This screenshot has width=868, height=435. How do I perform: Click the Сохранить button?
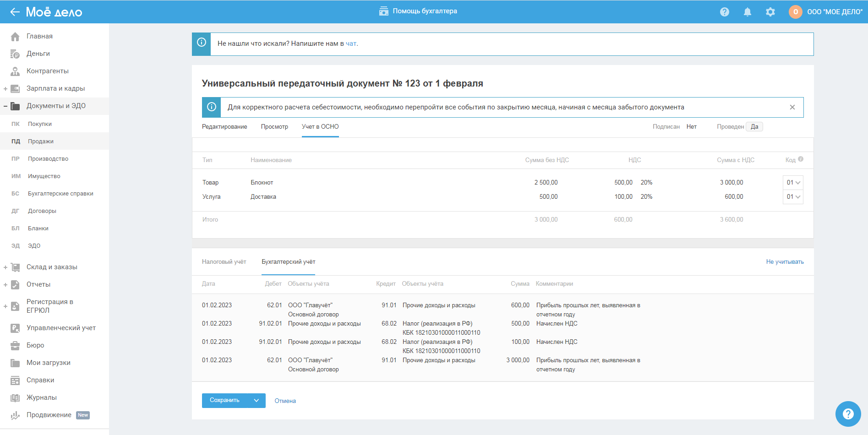point(224,401)
